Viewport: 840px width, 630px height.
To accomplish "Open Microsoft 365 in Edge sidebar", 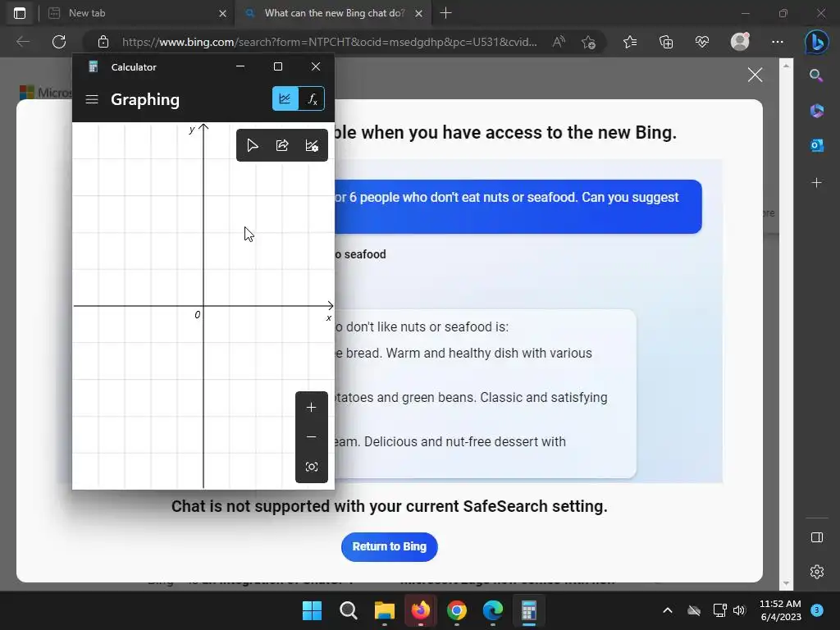I will pos(816,111).
